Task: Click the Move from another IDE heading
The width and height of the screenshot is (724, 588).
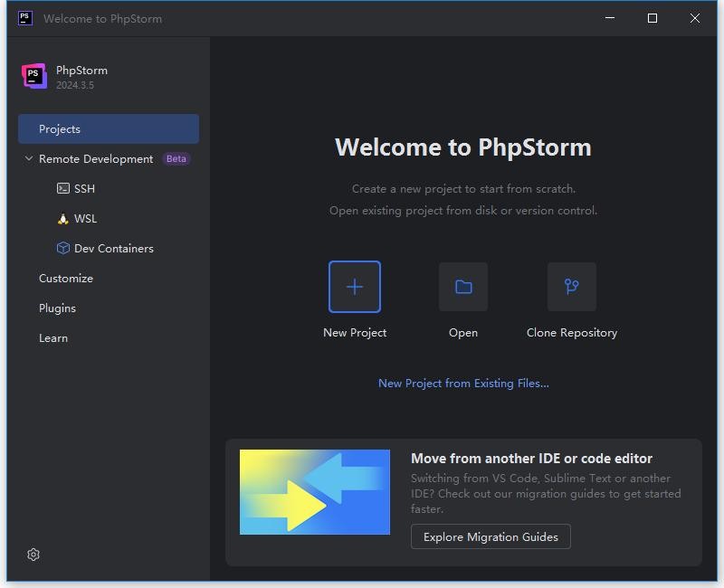Action: (531, 459)
